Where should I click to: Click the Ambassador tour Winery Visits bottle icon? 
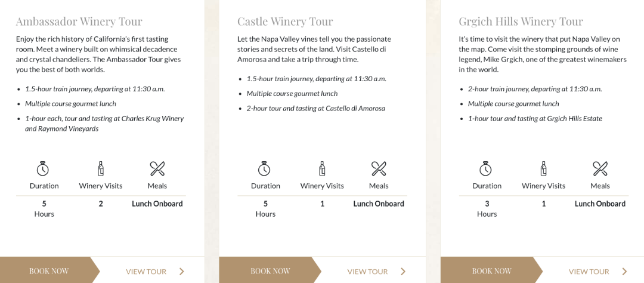pos(101,168)
